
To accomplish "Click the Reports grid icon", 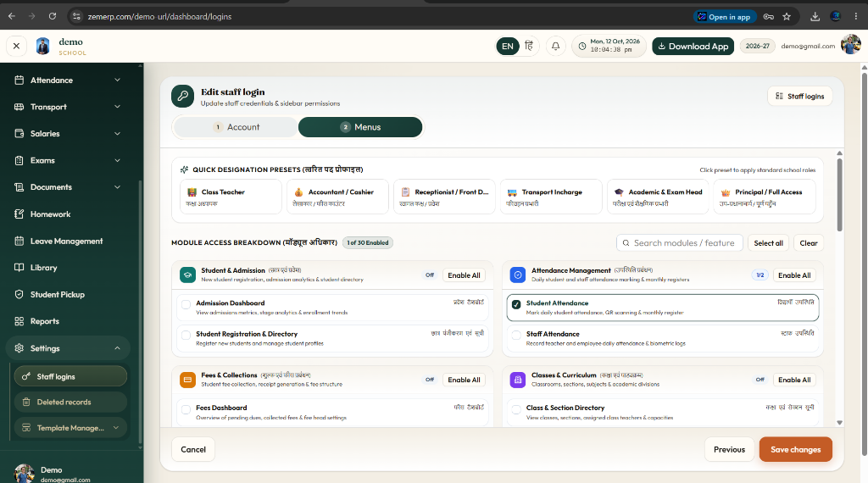I will 19,321.
